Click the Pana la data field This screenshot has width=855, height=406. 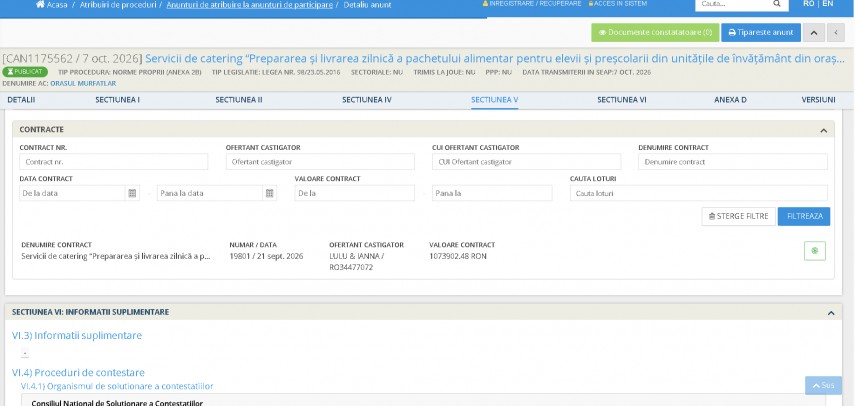pyautogui.click(x=210, y=193)
